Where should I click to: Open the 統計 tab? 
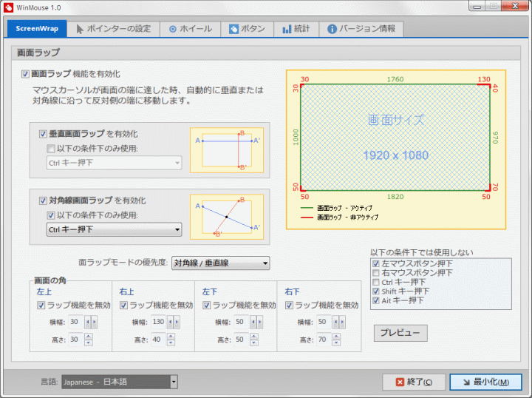coord(296,29)
